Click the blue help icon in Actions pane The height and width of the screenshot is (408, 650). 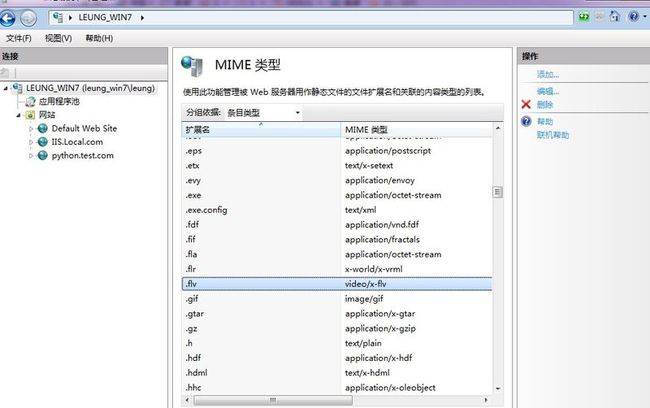(526, 121)
